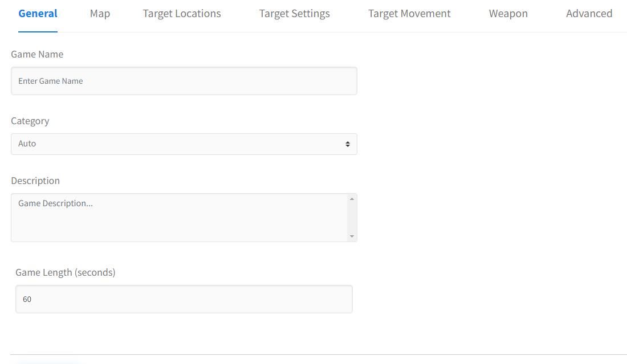The image size is (627, 364).
Task: Focus the Game Length field showing 60
Action: (x=184, y=299)
